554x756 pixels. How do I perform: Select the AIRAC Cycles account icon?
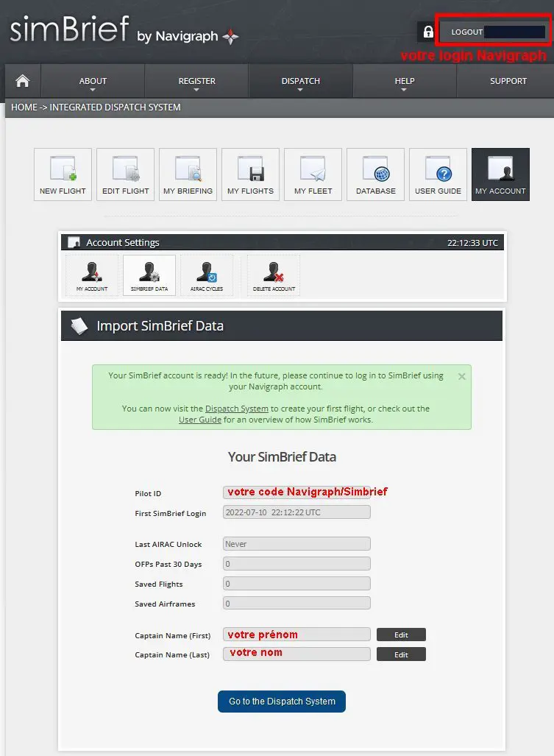[207, 275]
